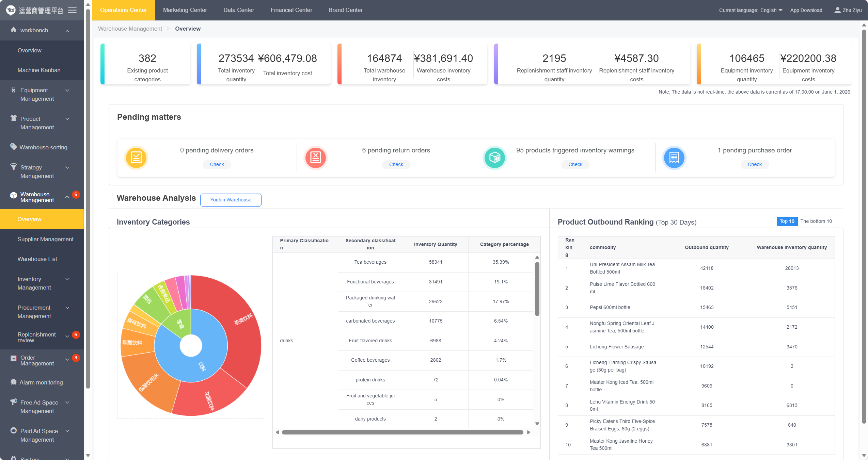The image size is (868, 460).
Task: Expand the Equipment Management chevron
Action: 67,90
